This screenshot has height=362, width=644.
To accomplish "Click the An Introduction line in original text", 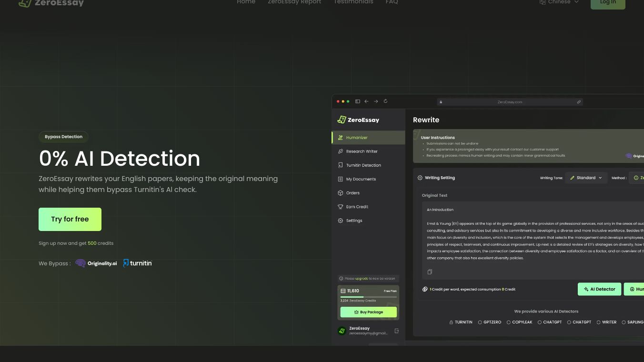I will pyautogui.click(x=440, y=210).
